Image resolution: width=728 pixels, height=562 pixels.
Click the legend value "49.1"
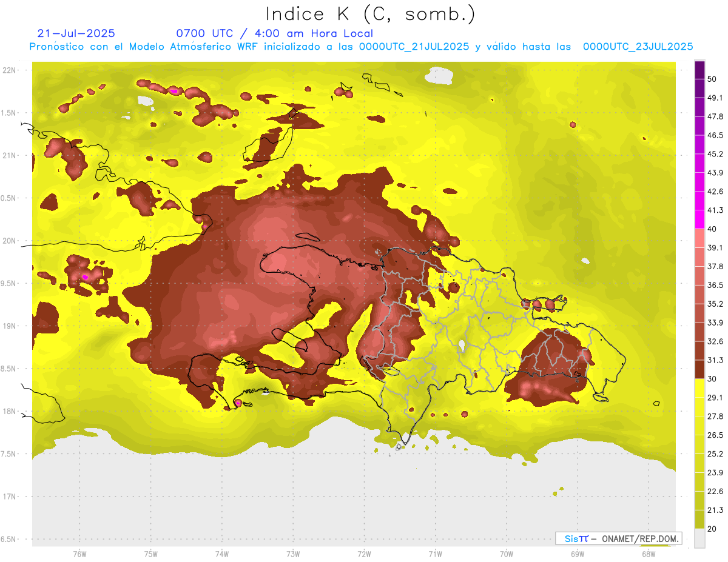[x=715, y=98]
